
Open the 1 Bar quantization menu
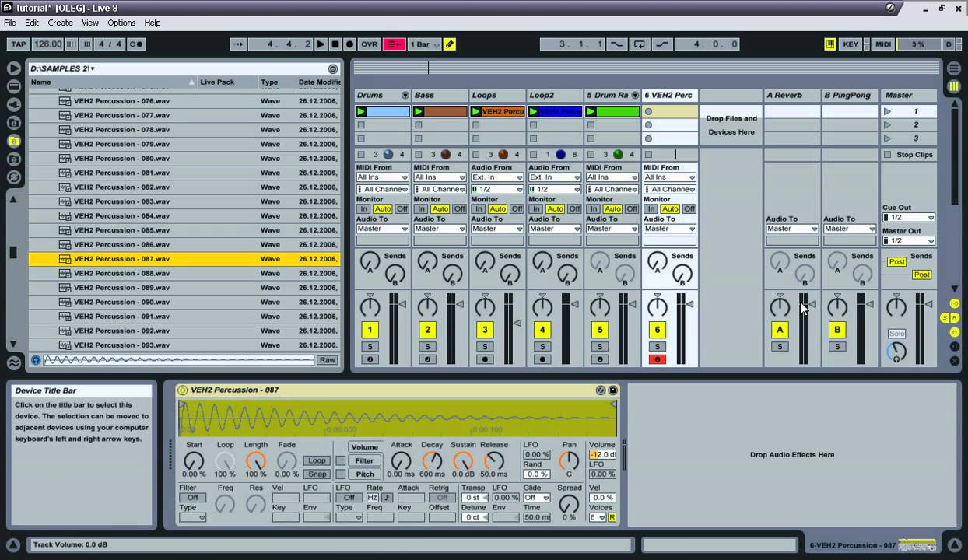[x=425, y=44]
